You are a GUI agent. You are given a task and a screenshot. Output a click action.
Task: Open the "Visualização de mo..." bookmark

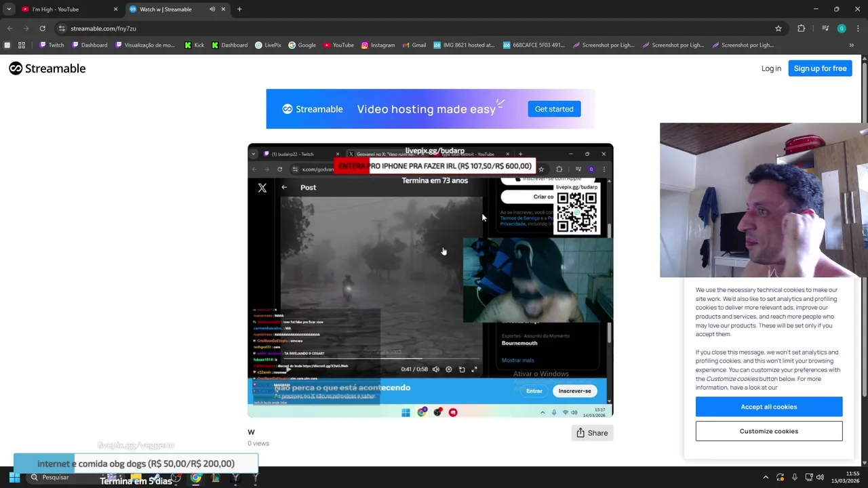pos(146,45)
